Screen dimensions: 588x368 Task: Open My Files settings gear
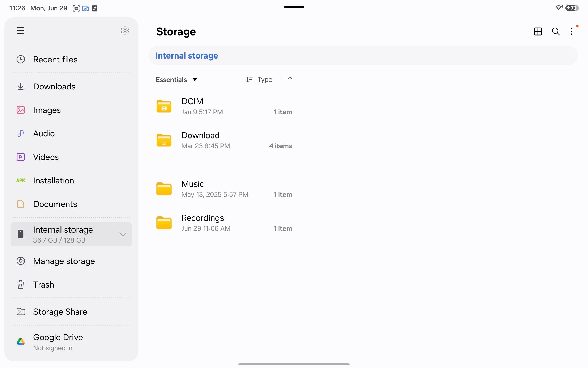[x=125, y=31]
